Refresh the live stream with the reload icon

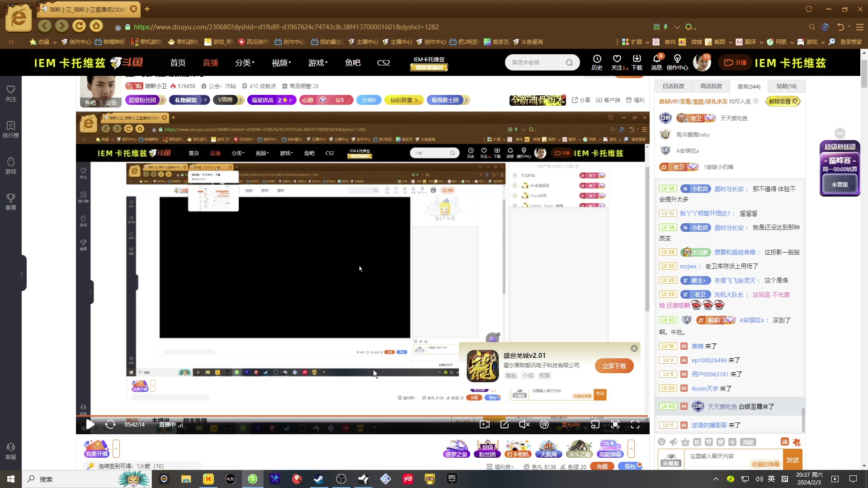tap(110, 424)
